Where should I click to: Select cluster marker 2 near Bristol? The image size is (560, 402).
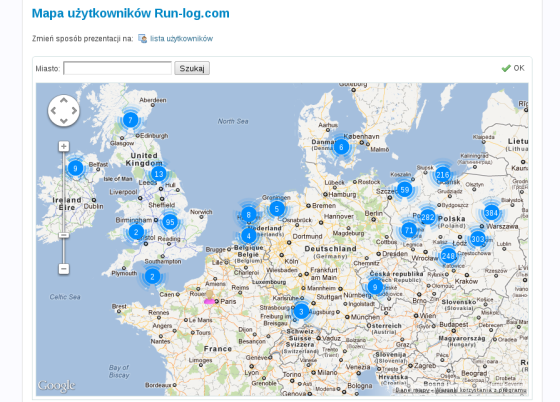[x=136, y=232]
